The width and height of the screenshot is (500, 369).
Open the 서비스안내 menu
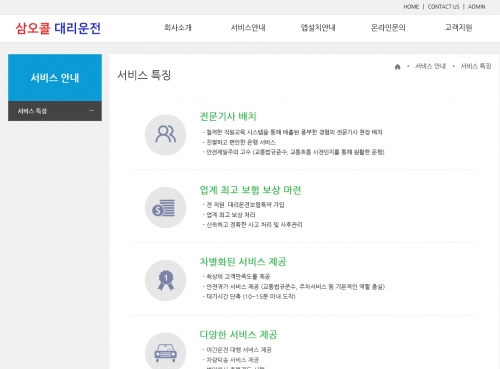pos(248,28)
